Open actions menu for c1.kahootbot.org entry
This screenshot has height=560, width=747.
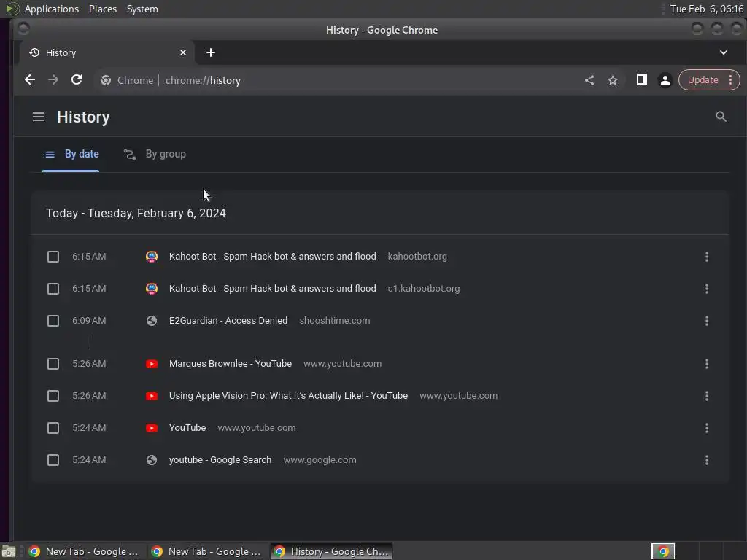coord(706,289)
